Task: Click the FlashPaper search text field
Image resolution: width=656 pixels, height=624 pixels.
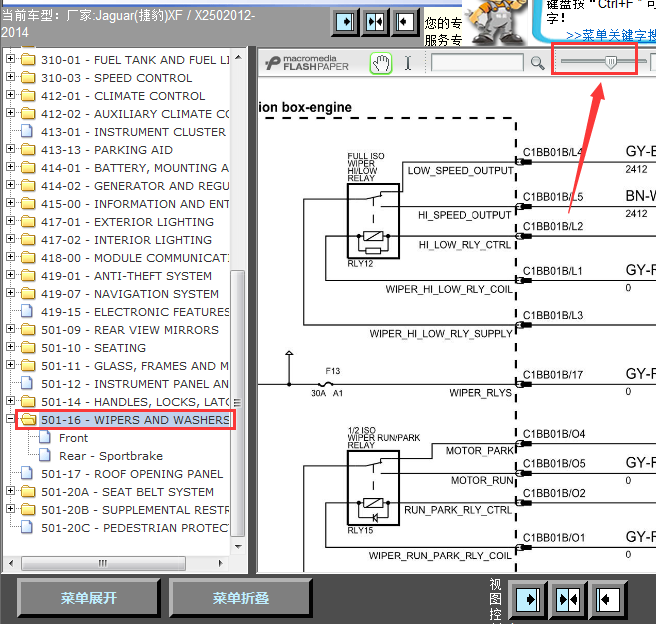Action: [477, 63]
